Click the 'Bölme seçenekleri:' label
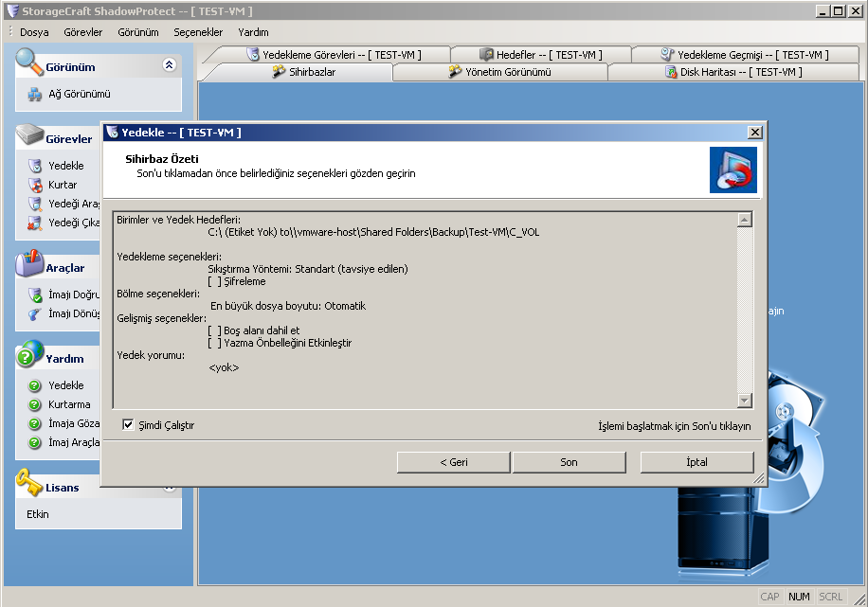The height and width of the screenshot is (607, 868). (158, 294)
